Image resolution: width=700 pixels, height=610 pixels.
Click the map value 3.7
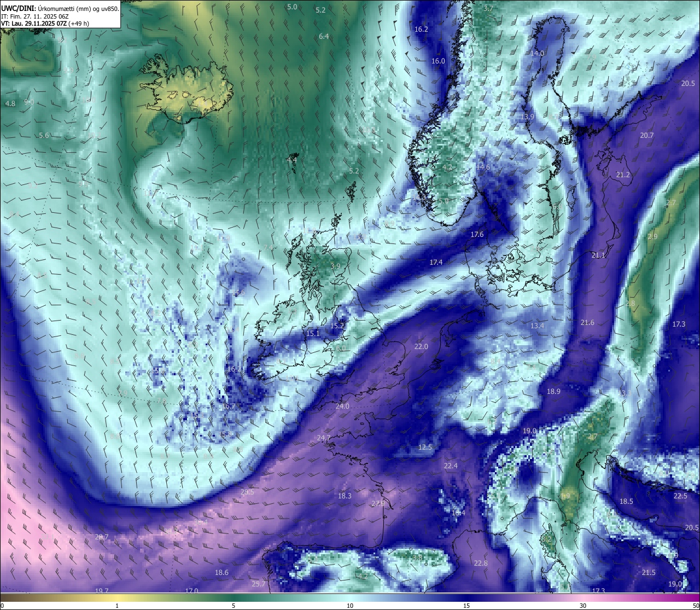[488, 9]
